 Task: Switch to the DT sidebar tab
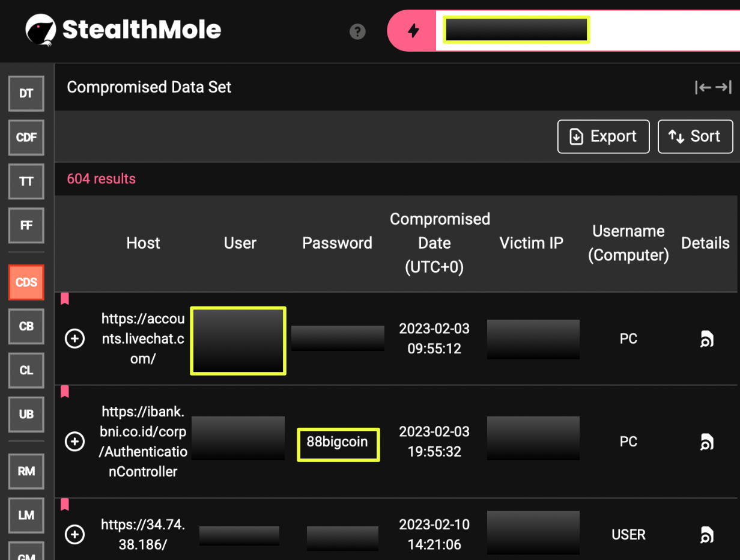tap(26, 94)
